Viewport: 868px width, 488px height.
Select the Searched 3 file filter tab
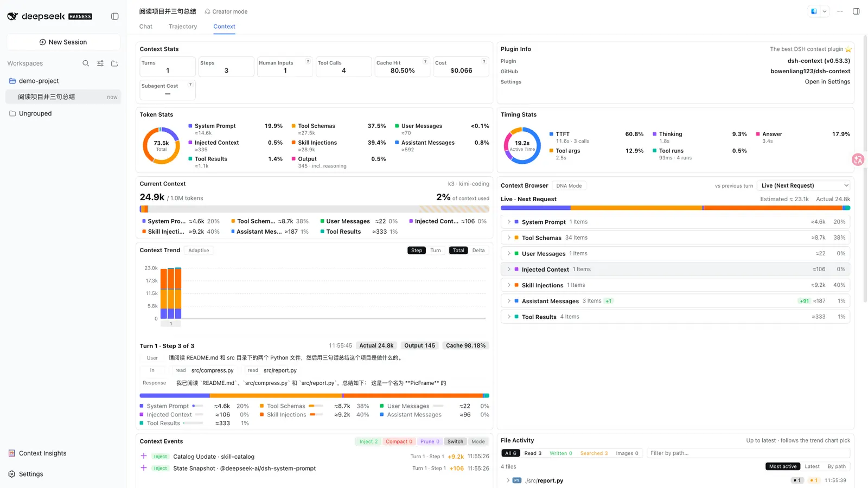pos(593,453)
